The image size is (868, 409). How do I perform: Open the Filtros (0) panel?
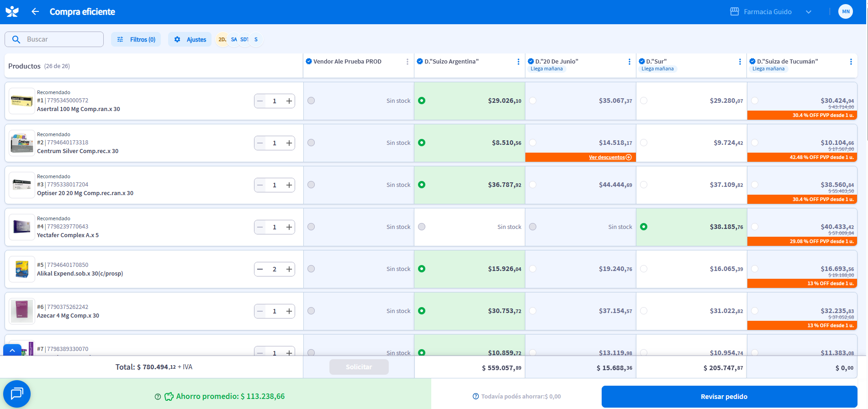click(x=136, y=39)
